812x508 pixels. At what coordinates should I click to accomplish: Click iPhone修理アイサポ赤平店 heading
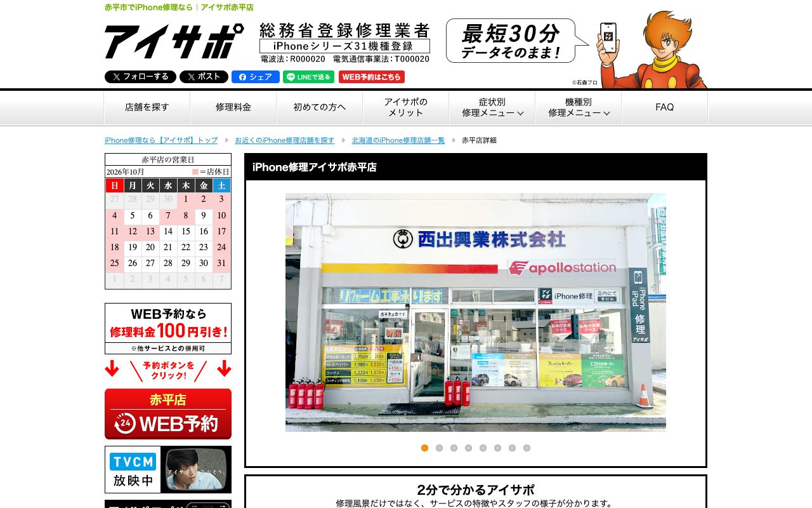tap(315, 167)
